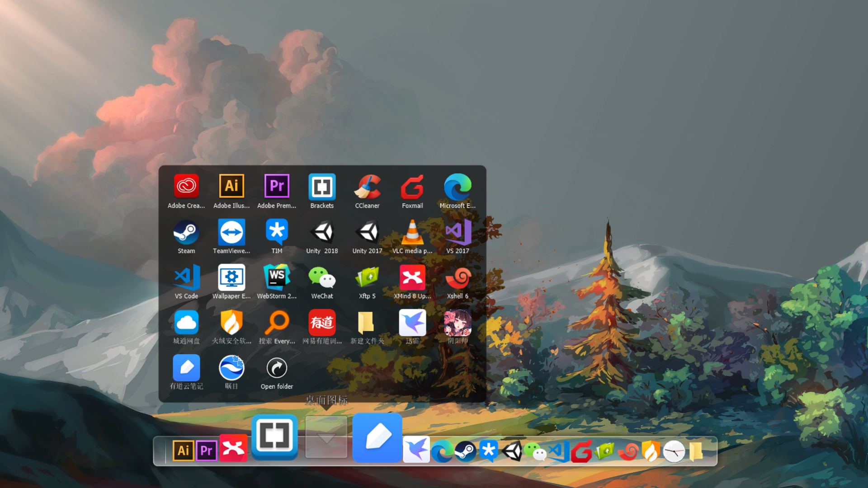868x488 pixels.
Task: Open TeamViewer in the popup grid
Action: coord(231,232)
